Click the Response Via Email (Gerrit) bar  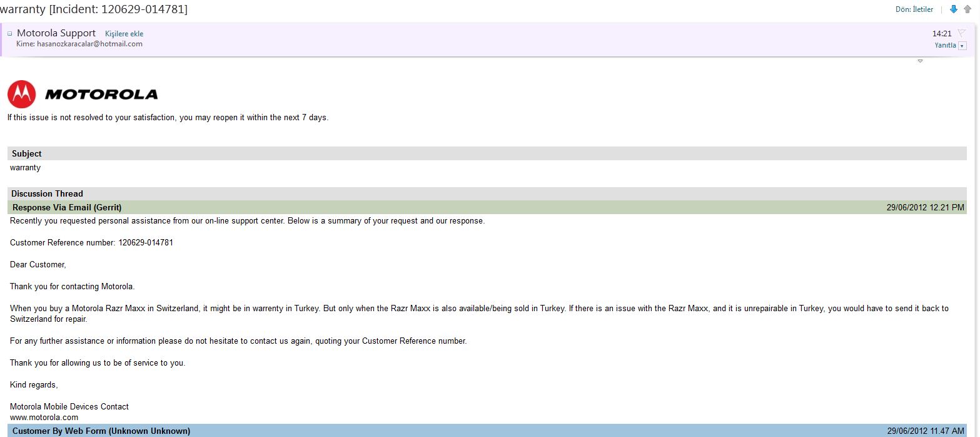tap(487, 207)
